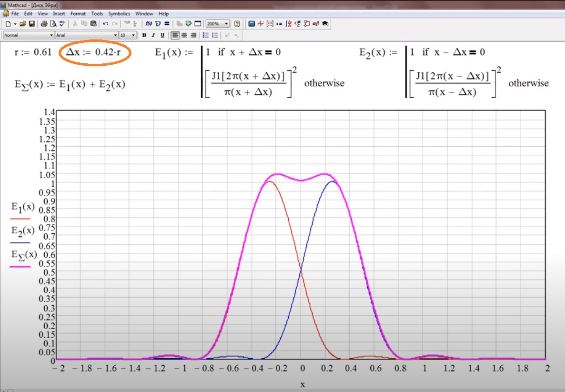Image resolution: width=565 pixels, height=392 pixels.
Task: Open the New document template dropdown arrow
Action: (15, 24)
